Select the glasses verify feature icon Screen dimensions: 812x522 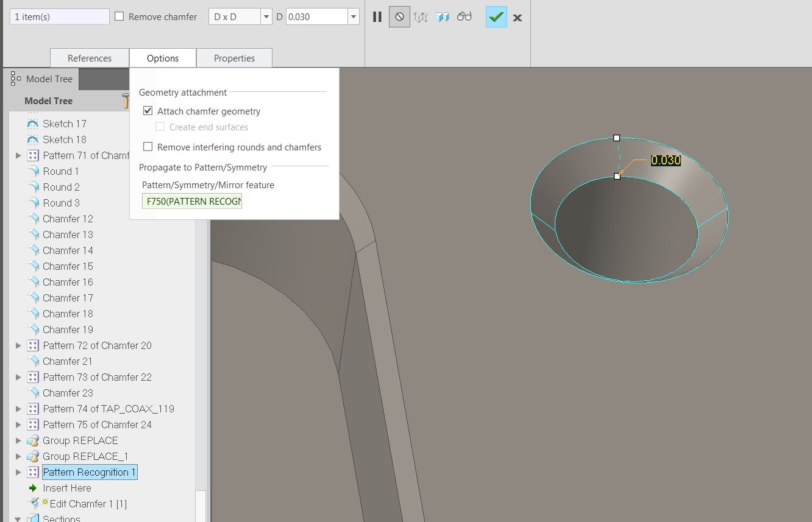click(465, 16)
